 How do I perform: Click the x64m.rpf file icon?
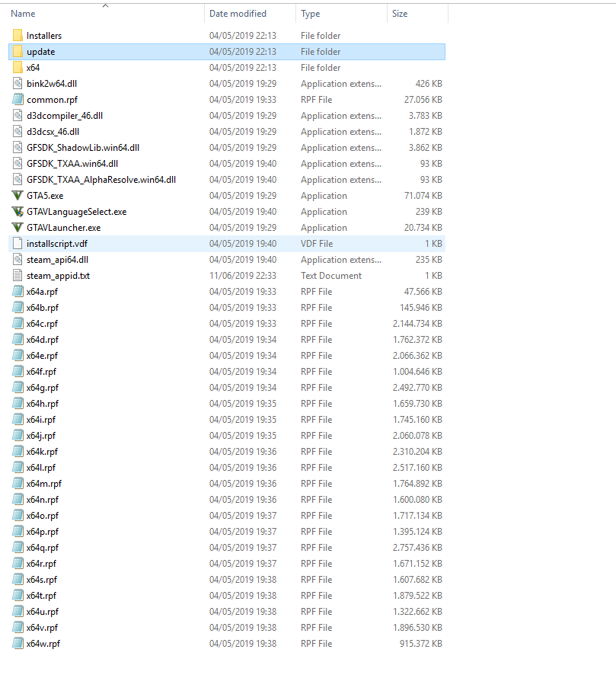(18, 484)
